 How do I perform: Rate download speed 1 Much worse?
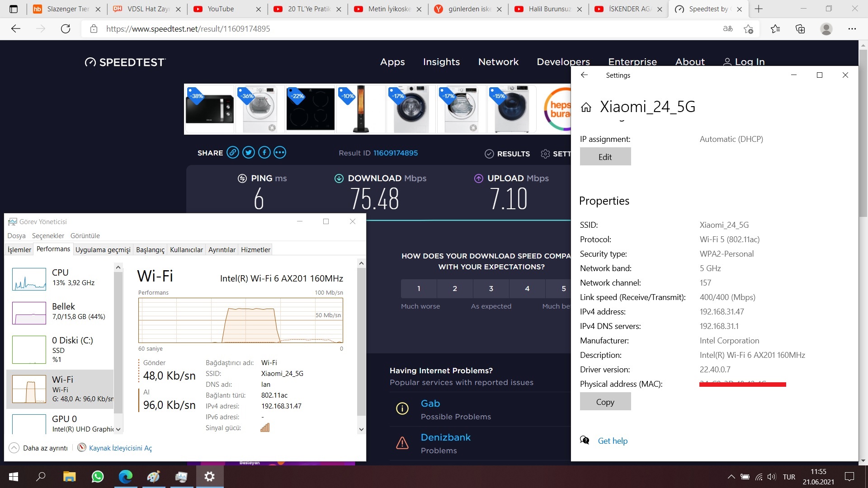click(x=419, y=288)
